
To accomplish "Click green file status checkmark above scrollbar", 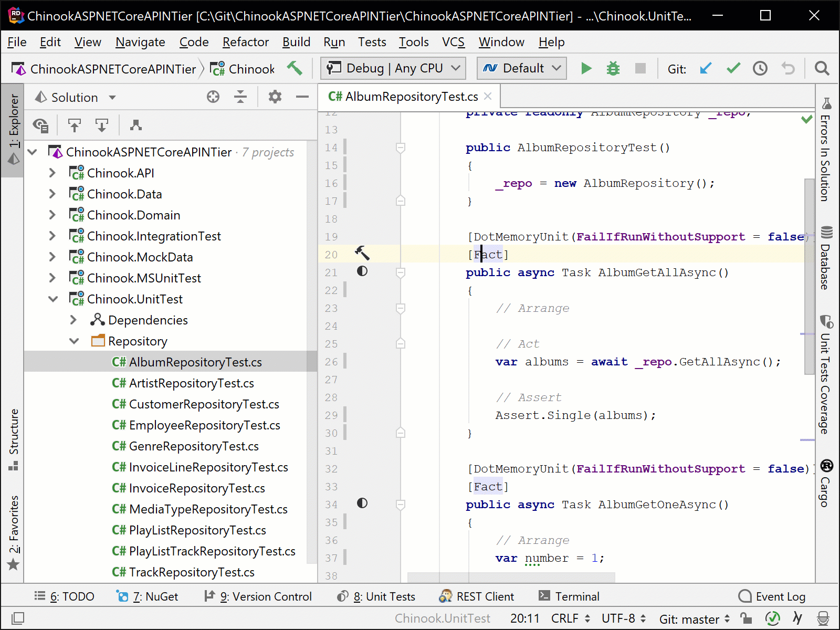I will coord(807,119).
